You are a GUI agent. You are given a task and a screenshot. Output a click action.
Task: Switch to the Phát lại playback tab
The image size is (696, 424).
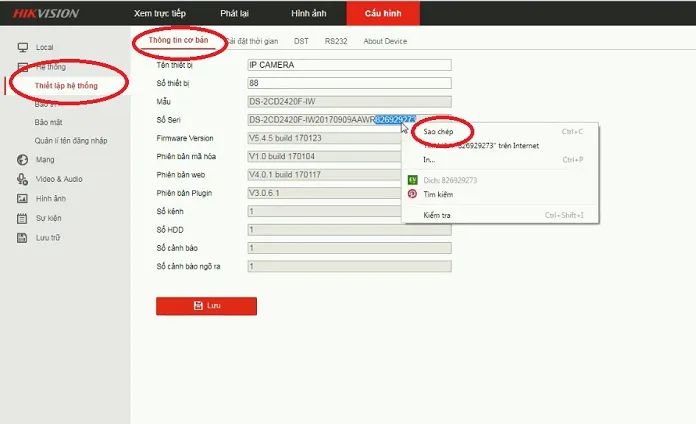(x=234, y=13)
